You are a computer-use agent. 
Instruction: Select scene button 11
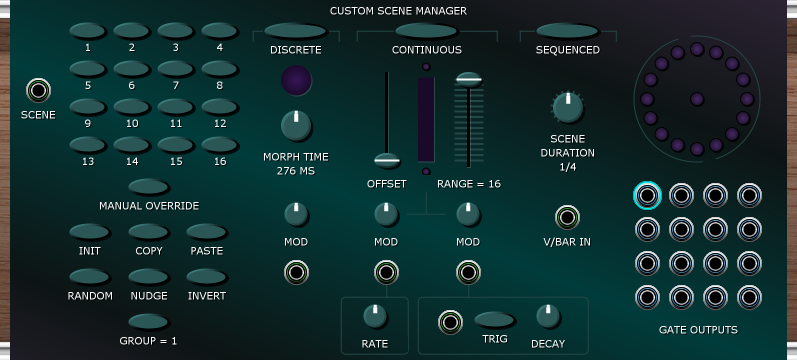(x=175, y=106)
